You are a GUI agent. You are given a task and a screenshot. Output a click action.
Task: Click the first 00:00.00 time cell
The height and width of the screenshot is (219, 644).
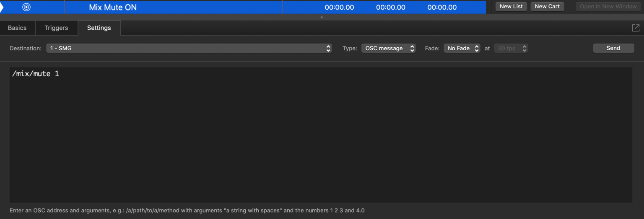(339, 7)
